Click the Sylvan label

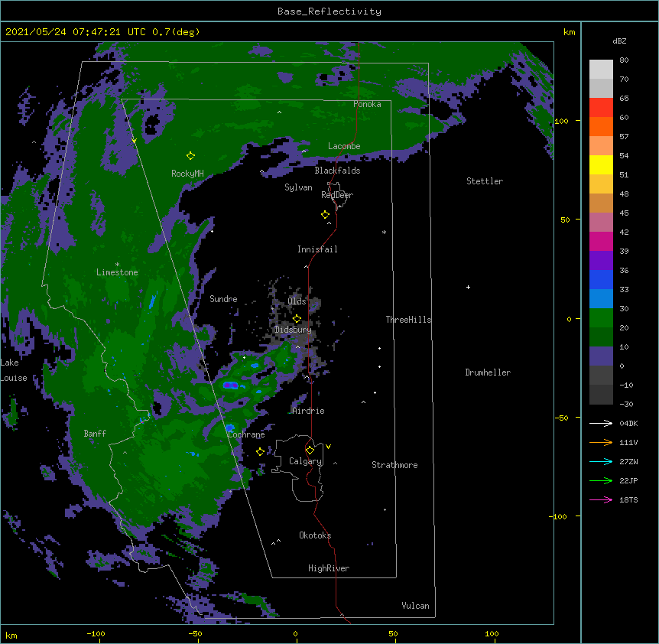click(298, 187)
